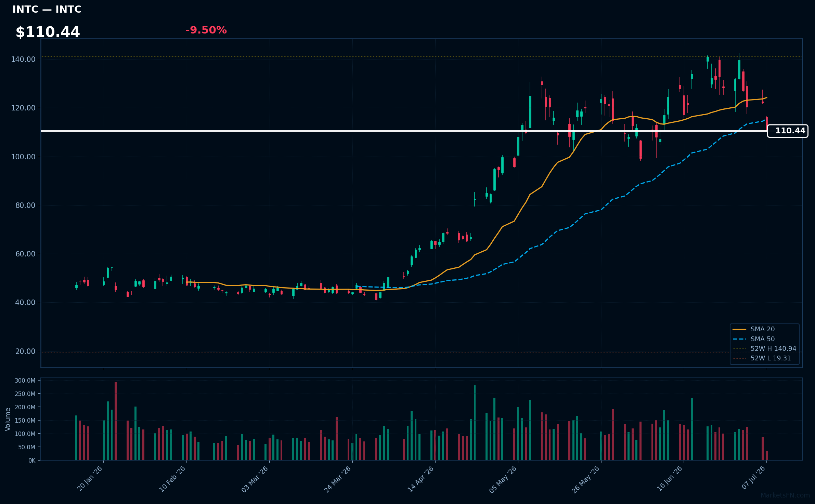Click the 80.00 price axis label
Screen dimensions: 815x504
click(25, 205)
